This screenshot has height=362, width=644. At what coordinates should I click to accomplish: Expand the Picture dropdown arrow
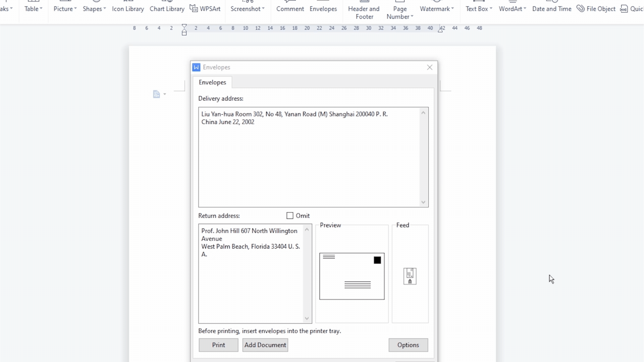[75, 9]
